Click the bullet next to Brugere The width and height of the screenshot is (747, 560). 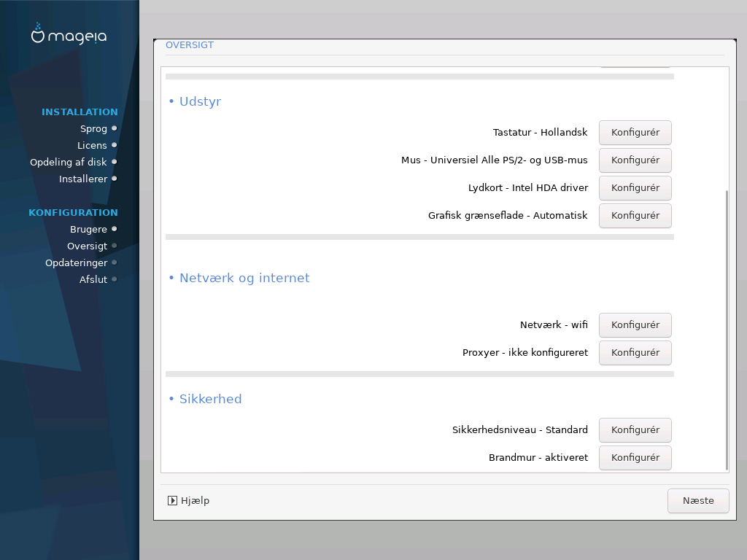(115, 229)
